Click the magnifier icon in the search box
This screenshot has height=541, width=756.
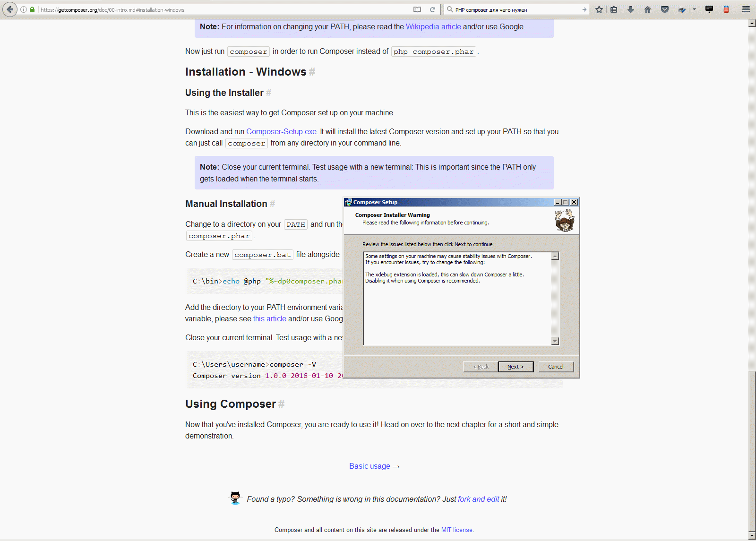click(450, 9)
